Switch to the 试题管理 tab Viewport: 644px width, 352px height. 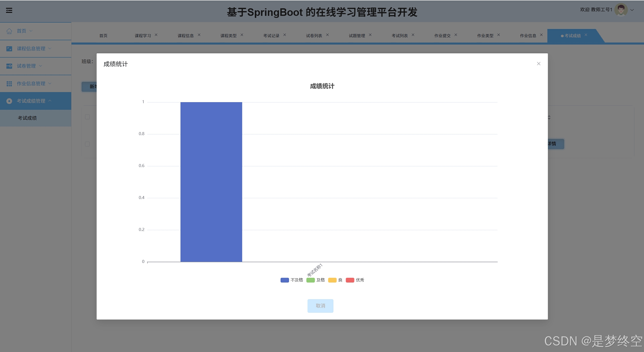tap(357, 36)
